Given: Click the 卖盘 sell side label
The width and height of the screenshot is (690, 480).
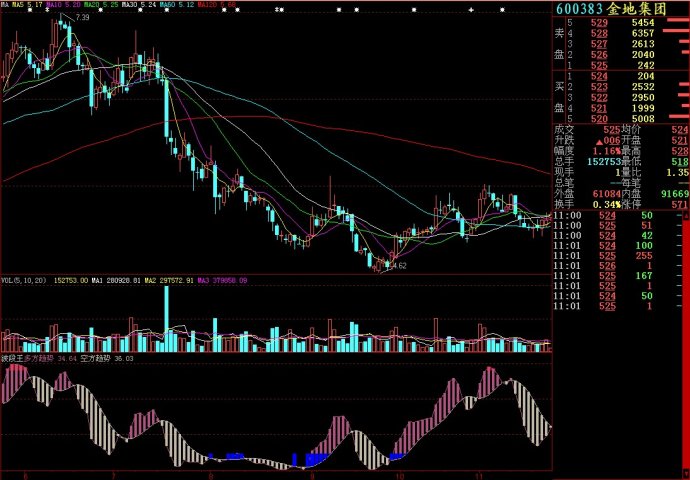Looking at the screenshot, I should click(x=559, y=44).
